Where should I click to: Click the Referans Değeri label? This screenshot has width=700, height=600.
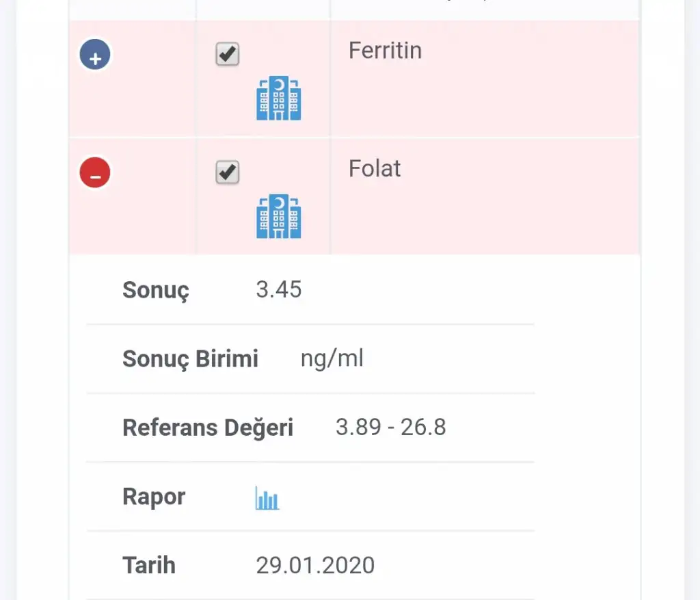tap(208, 428)
